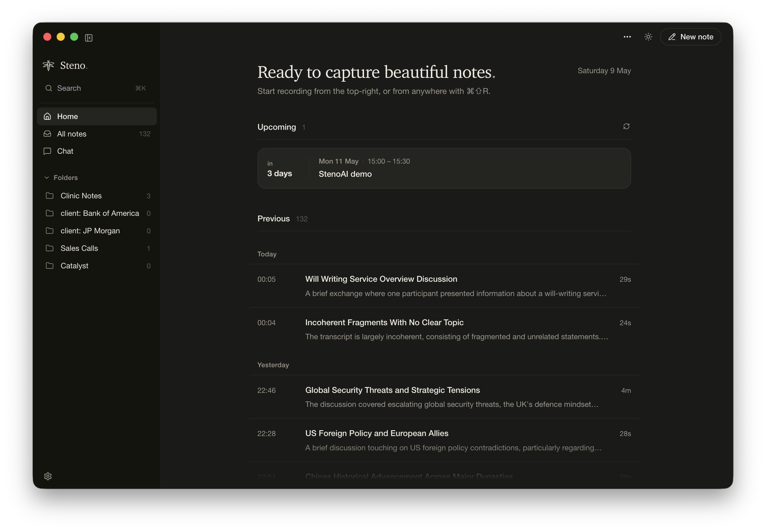Click the Chat bubble icon
The height and width of the screenshot is (532, 766).
coord(47,151)
